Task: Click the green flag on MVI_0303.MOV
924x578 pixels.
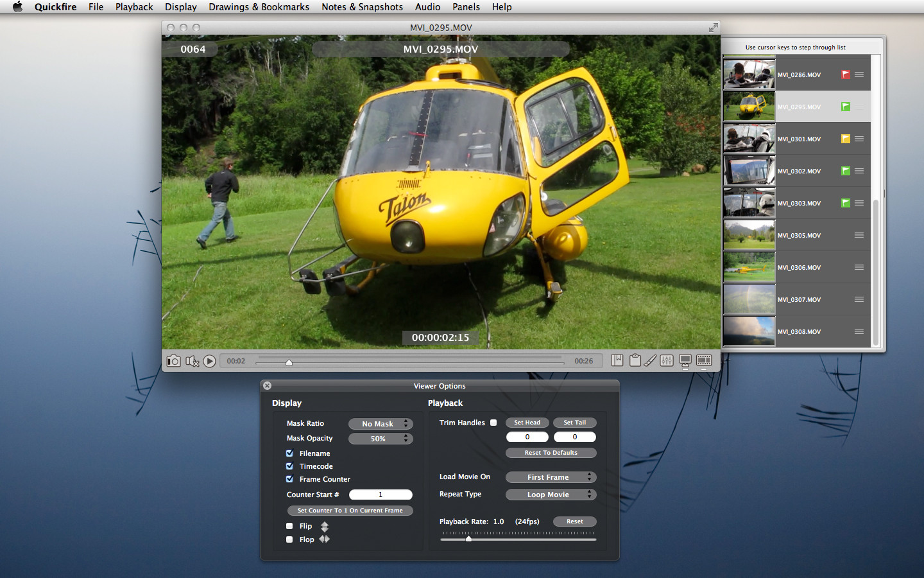Action: click(x=846, y=203)
